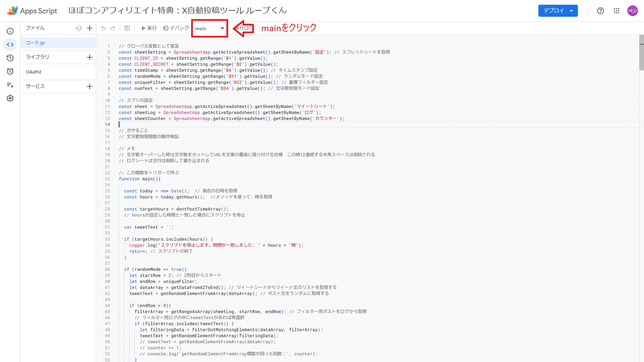Open the account avatar
The image size is (644, 362).
[x=633, y=11]
